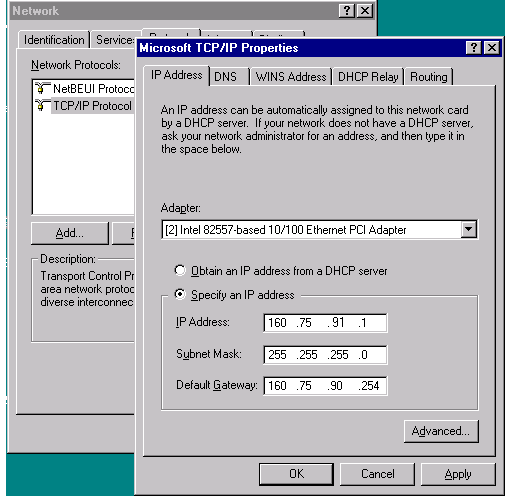Click the TCP/IP Protocol network icon
Image resolution: width=510 pixels, height=496 pixels.
[x=42, y=106]
